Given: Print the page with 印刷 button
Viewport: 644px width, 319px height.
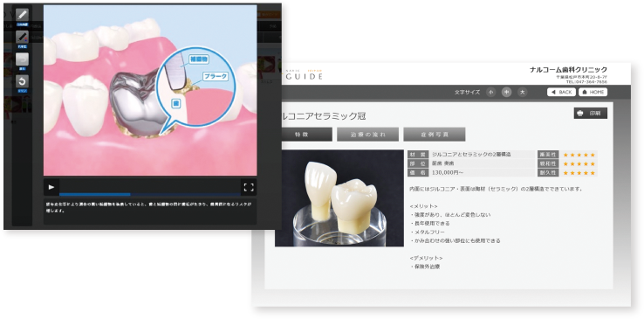Looking at the screenshot, I should click(590, 113).
